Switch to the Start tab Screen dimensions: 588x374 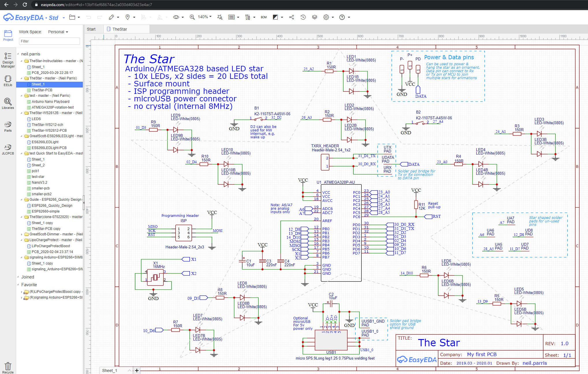point(91,29)
